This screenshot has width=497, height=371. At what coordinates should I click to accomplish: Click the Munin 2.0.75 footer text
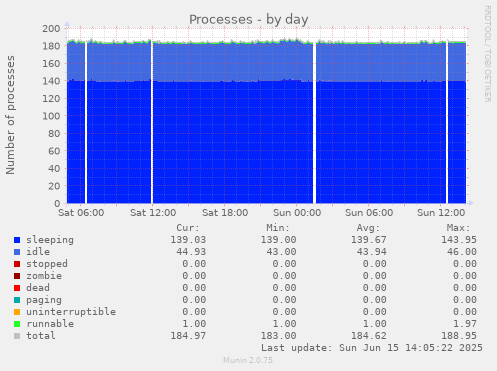[248, 360]
